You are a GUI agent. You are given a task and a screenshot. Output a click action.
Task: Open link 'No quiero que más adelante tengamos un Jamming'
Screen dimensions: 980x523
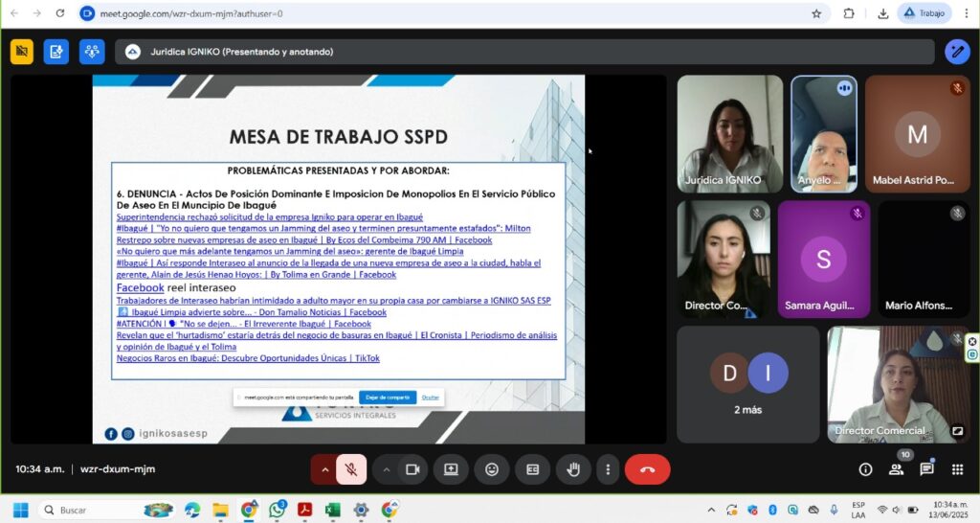(x=290, y=251)
